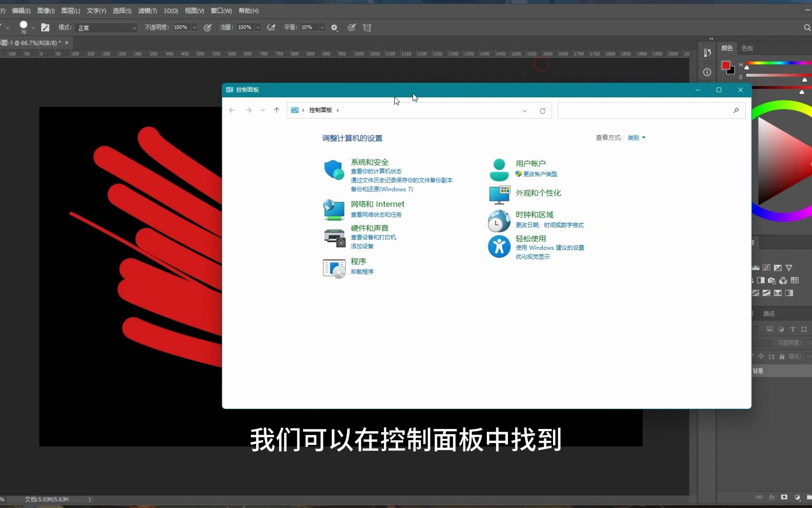Open the 流量 percentage dropdown
812x508 pixels.
[258, 27]
